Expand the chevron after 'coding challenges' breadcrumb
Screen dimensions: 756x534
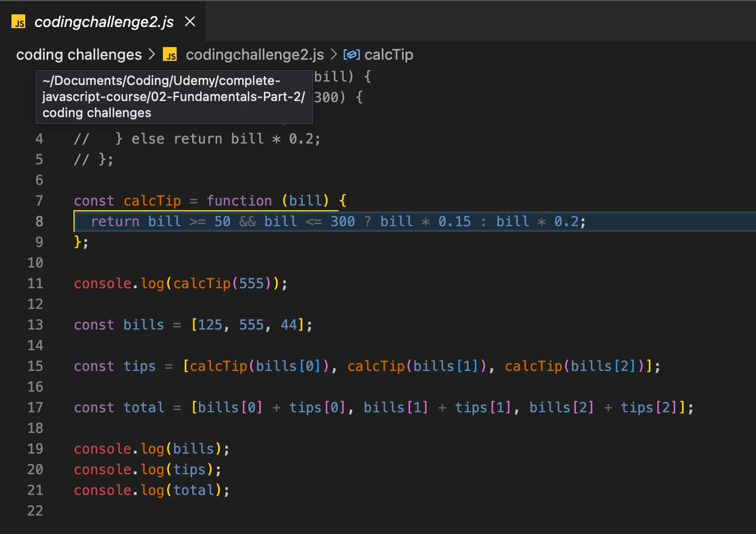click(x=152, y=55)
